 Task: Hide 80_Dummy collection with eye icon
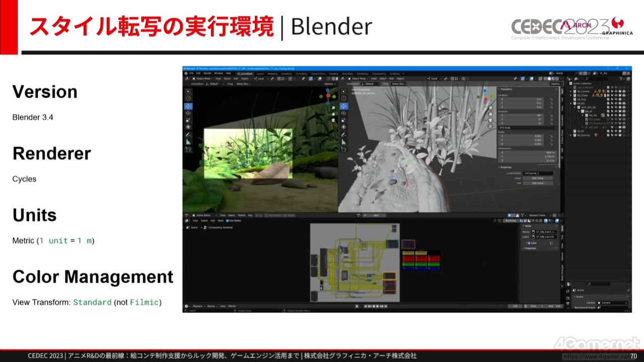click(616, 135)
